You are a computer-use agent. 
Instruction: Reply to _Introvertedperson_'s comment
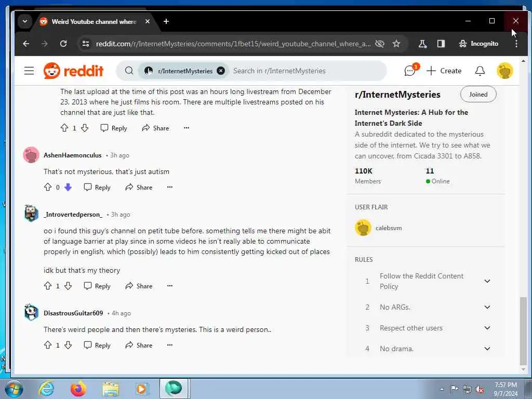pos(97,286)
